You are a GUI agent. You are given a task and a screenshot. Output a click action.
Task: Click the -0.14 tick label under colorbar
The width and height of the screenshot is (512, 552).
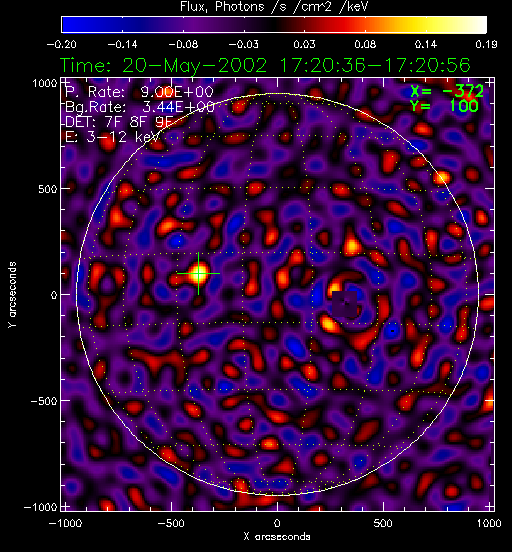click(122, 44)
